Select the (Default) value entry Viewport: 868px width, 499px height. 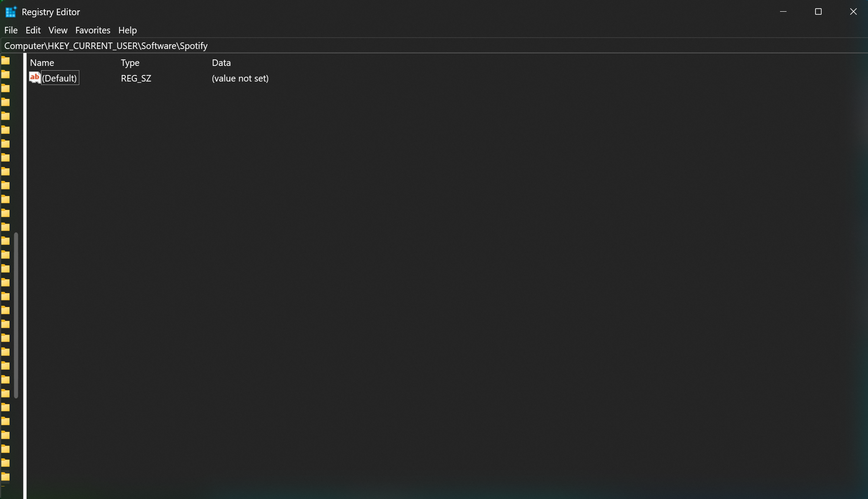[60, 78]
